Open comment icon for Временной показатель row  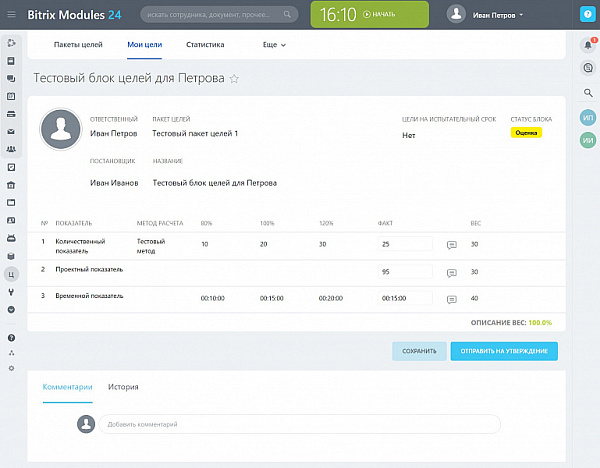451,299
